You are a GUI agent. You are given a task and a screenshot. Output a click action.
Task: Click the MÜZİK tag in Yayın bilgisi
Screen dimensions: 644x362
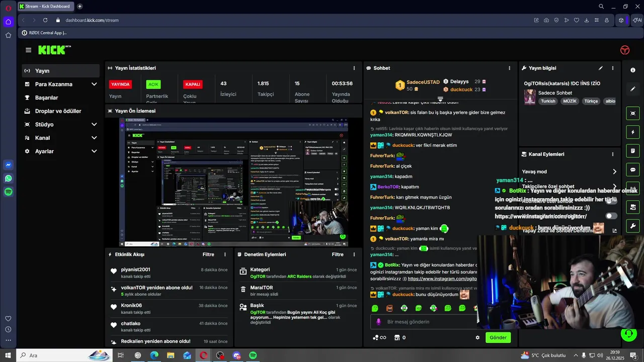tap(570, 101)
